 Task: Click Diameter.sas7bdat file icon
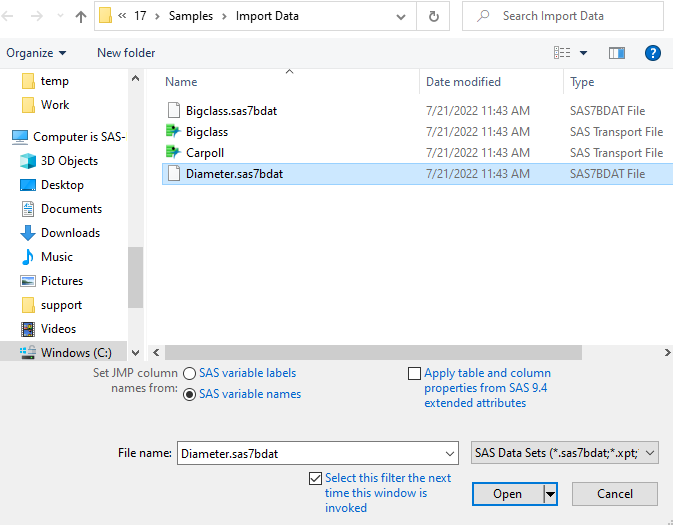[x=173, y=173]
